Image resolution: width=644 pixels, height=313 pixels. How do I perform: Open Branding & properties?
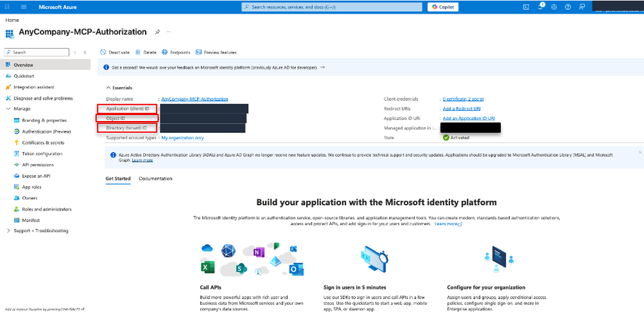(45, 120)
